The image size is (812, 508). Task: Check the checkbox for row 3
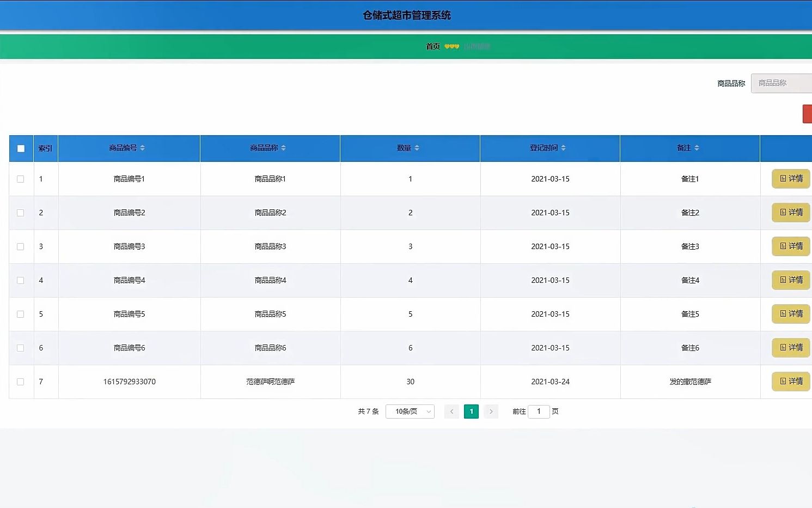(21, 246)
